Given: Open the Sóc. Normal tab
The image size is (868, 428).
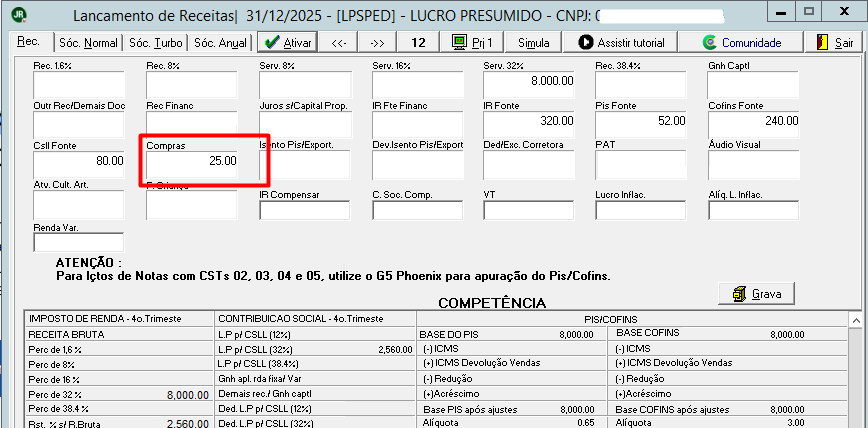Looking at the screenshot, I should pyautogui.click(x=88, y=43).
